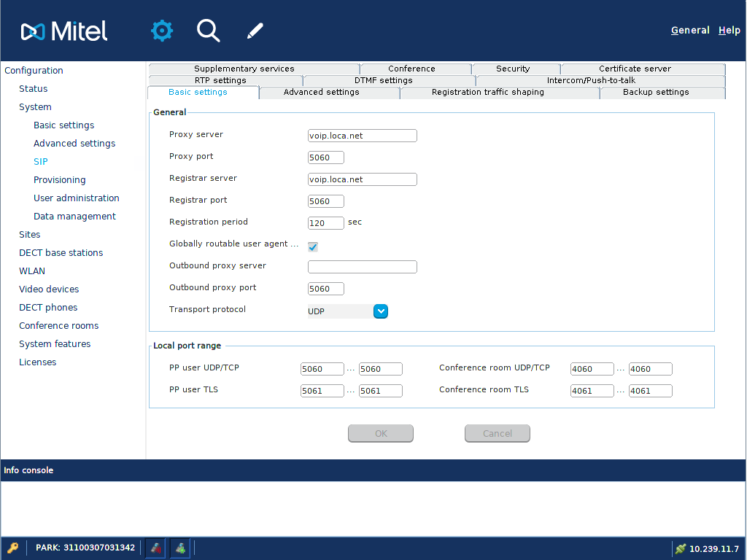The image size is (747, 560).
Task: Open the gear configuration icon
Action: coord(162,31)
